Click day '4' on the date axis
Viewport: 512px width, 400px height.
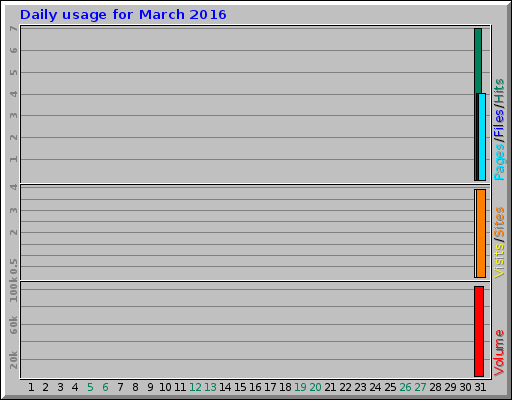pyautogui.click(x=75, y=387)
